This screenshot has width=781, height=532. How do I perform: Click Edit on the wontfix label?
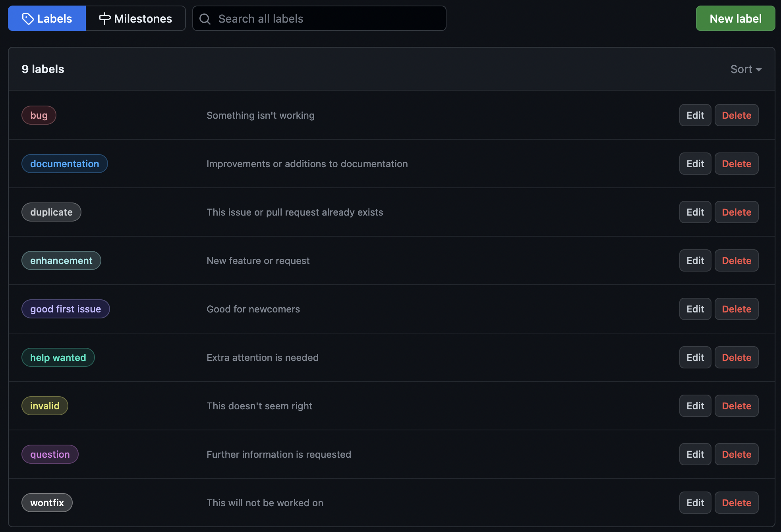click(x=695, y=502)
